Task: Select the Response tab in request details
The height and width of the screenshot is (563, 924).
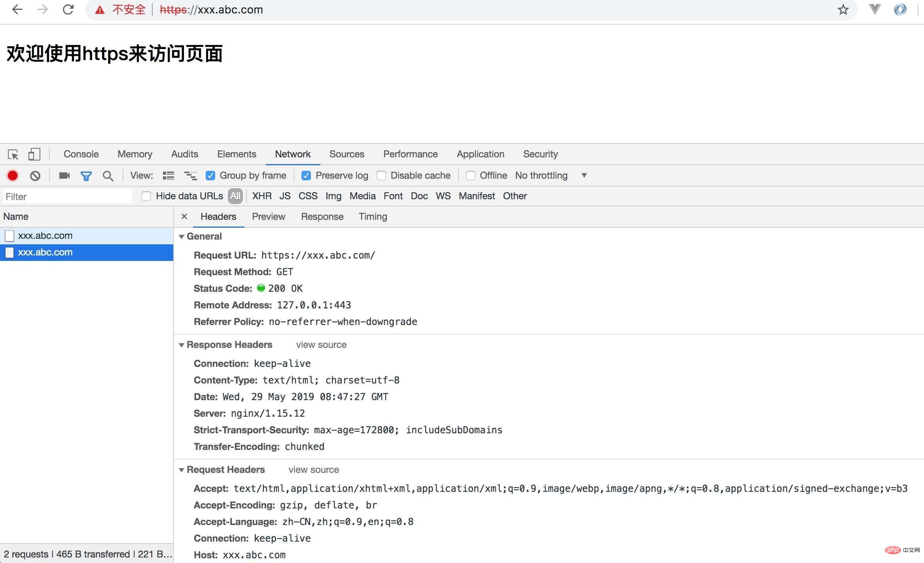Action: pos(322,217)
